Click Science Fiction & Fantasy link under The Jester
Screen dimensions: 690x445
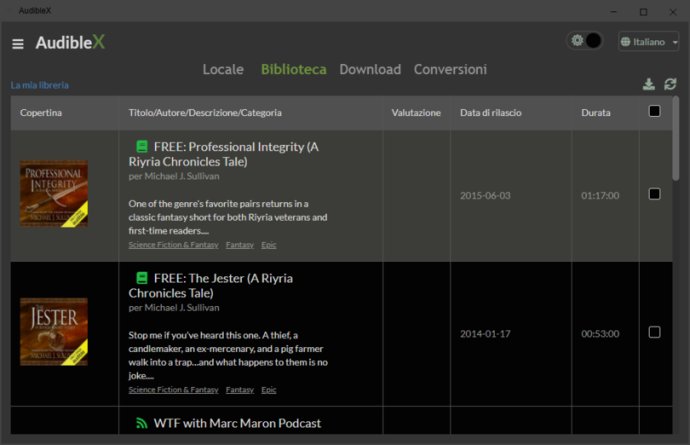point(173,390)
